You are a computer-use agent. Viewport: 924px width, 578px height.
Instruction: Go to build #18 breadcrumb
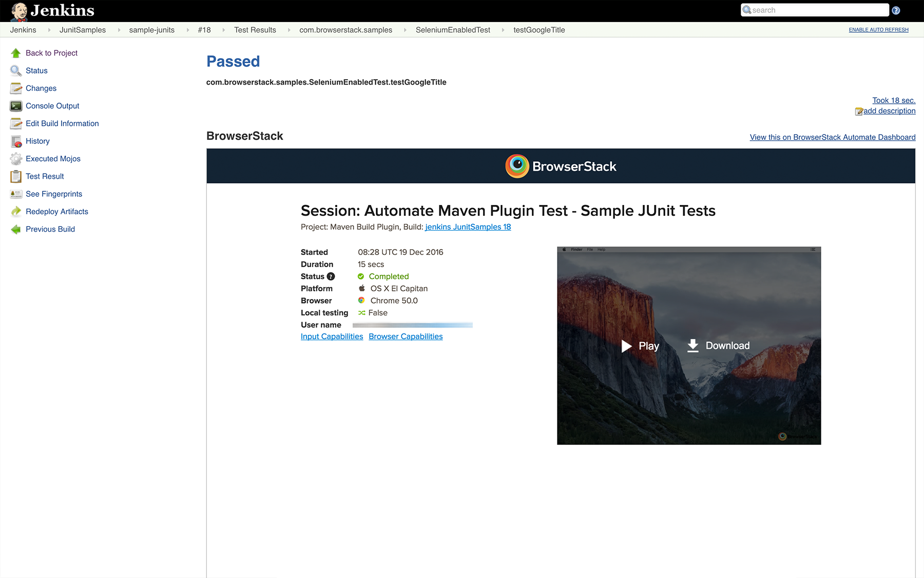(x=204, y=30)
